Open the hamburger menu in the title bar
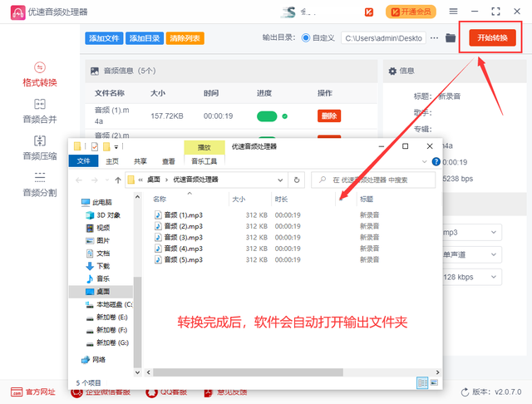 [x=453, y=12]
